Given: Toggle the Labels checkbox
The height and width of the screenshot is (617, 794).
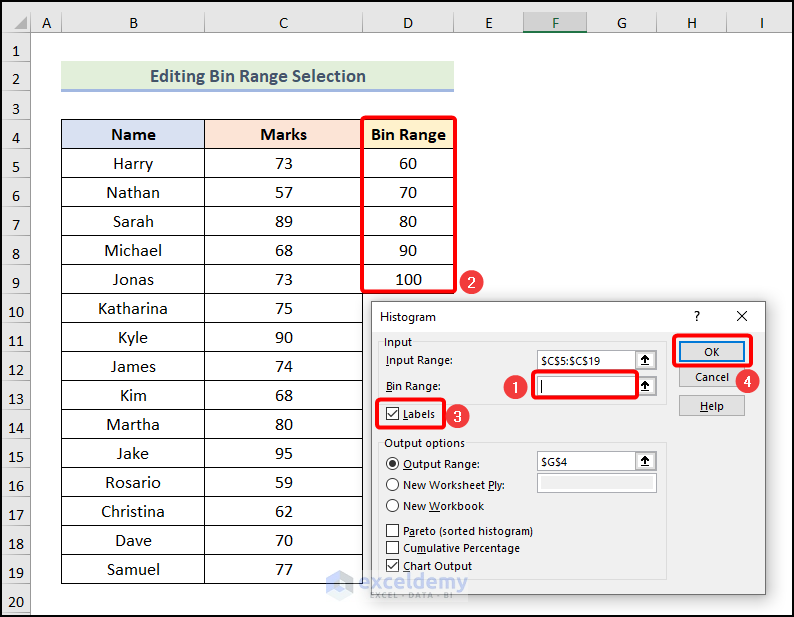Looking at the screenshot, I should click(x=392, y=413).
